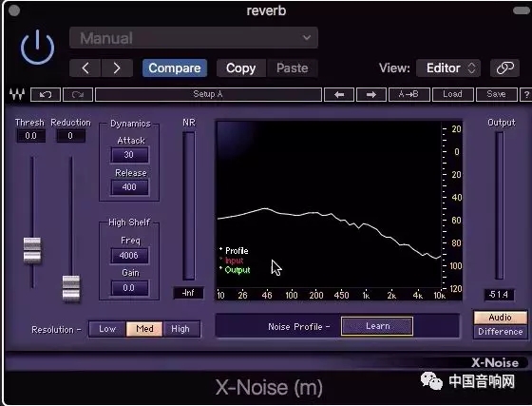Select Low resolution
The width and height of the screenshot is (532, 406).
(x=107, y=329)
